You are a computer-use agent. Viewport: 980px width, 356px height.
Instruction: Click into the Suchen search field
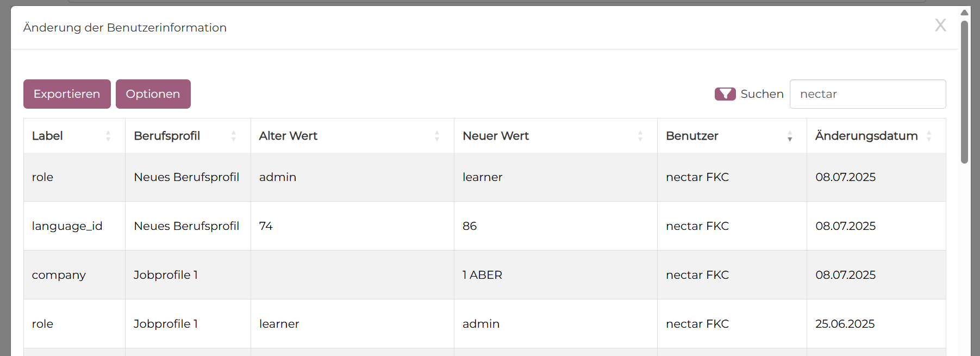click(x=867, y=94)
